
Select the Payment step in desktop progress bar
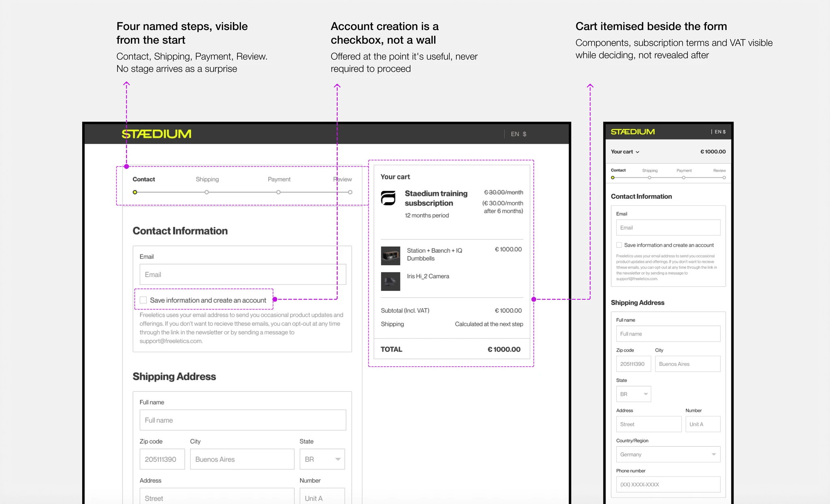[x=279, y=179]
